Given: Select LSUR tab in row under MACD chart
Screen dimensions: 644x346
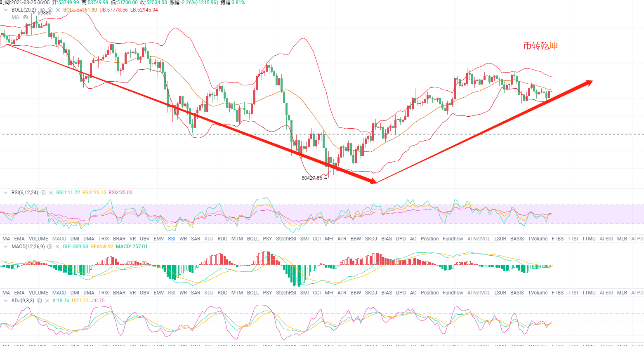Looking at the screenshot, I should (500, 293).
